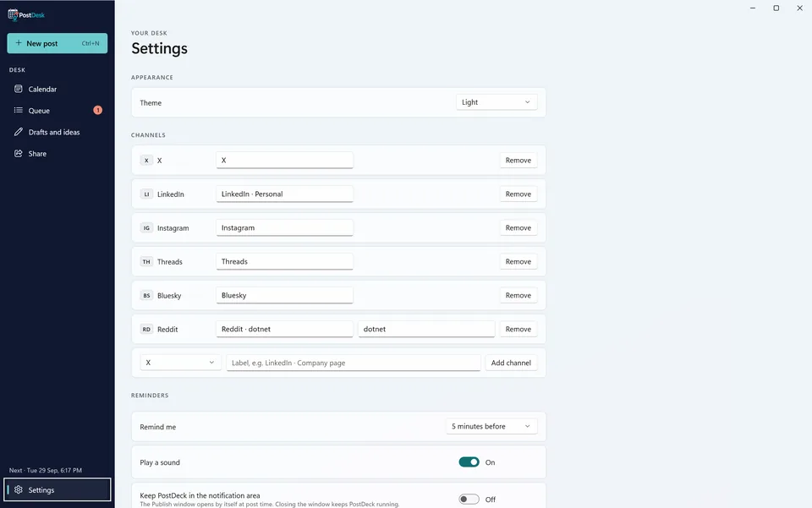
Task: Click the new channel label placeholder field
Action: [354, 363]
